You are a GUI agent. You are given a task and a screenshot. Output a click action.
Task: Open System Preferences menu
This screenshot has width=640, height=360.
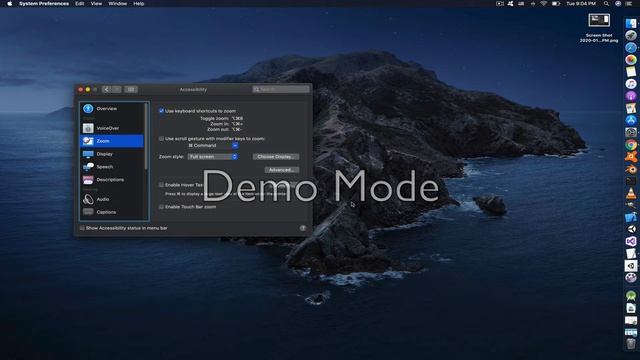(x=44, y=4)
